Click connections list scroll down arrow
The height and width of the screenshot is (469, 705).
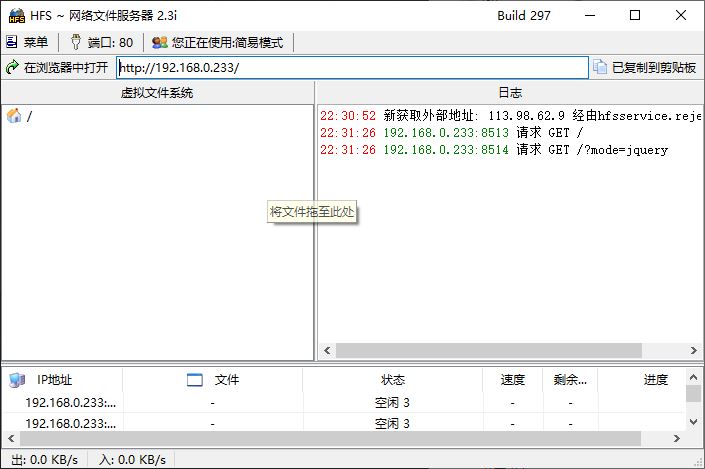point(693,422)
